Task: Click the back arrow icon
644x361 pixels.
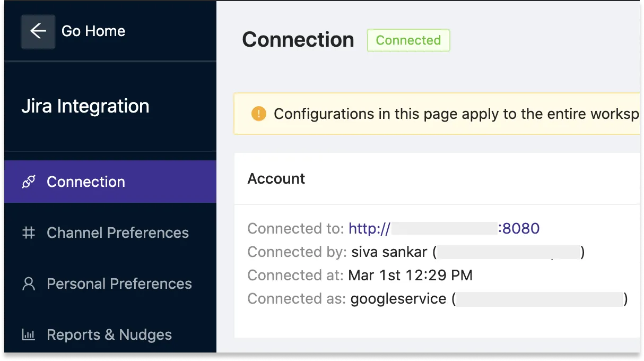Action: click(38, 31)
